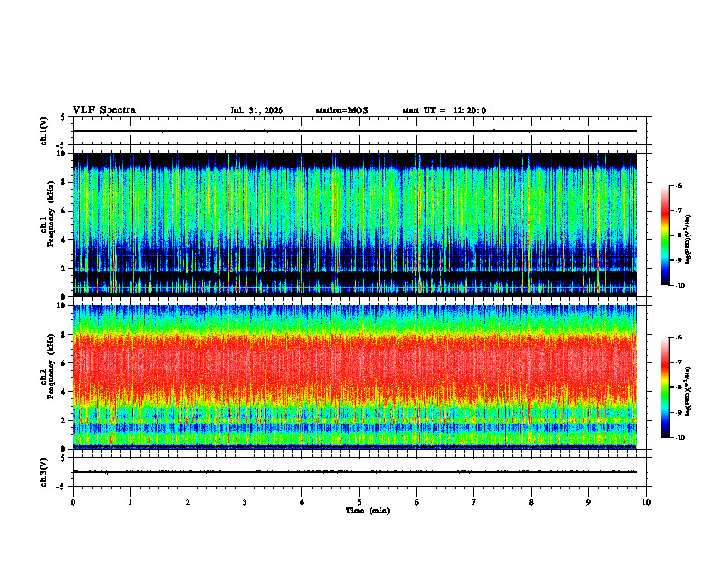The height and width of the screenshot is (563, 728).
Task: Click the VLF Spectra title text
Action: tap(104, 110)
